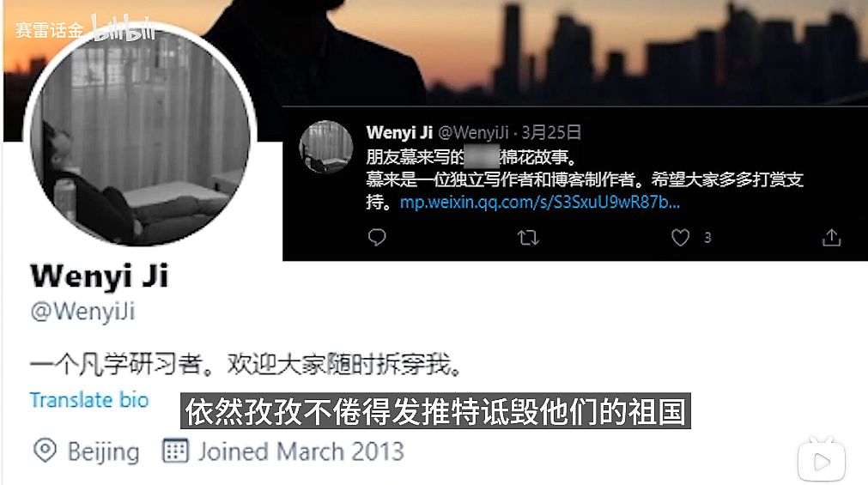
Task: Click the reply speech bubble icon
Action: coord(376,237)
